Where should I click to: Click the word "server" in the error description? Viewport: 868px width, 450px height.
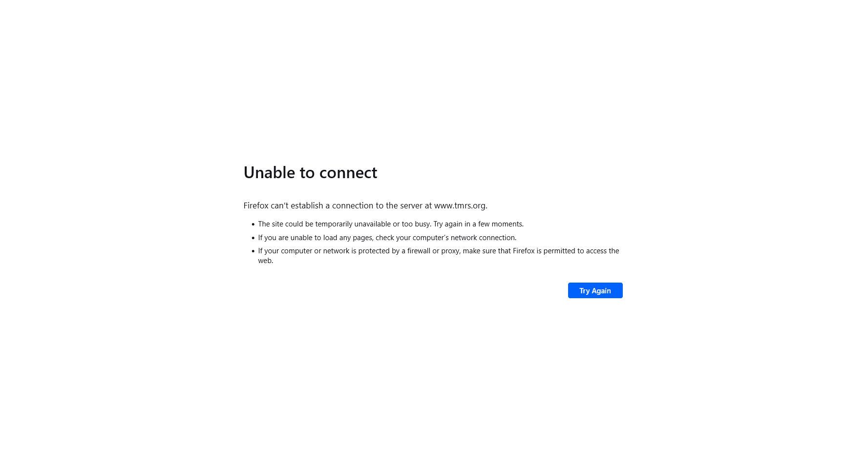412,205
